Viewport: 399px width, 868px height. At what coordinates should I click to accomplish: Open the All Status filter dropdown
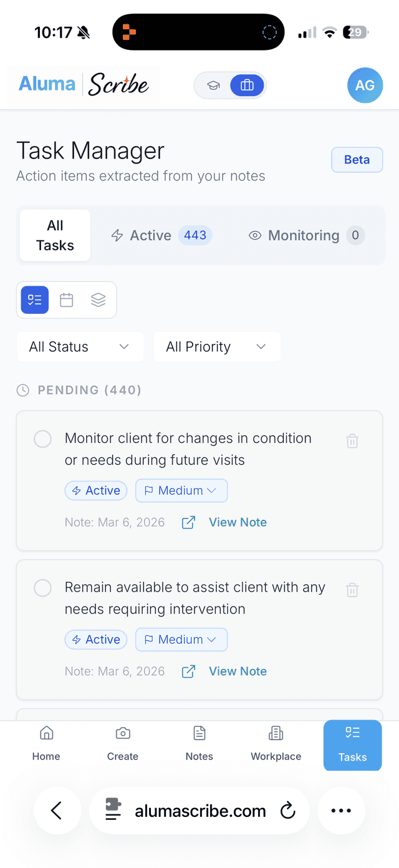tap(80, 346)
